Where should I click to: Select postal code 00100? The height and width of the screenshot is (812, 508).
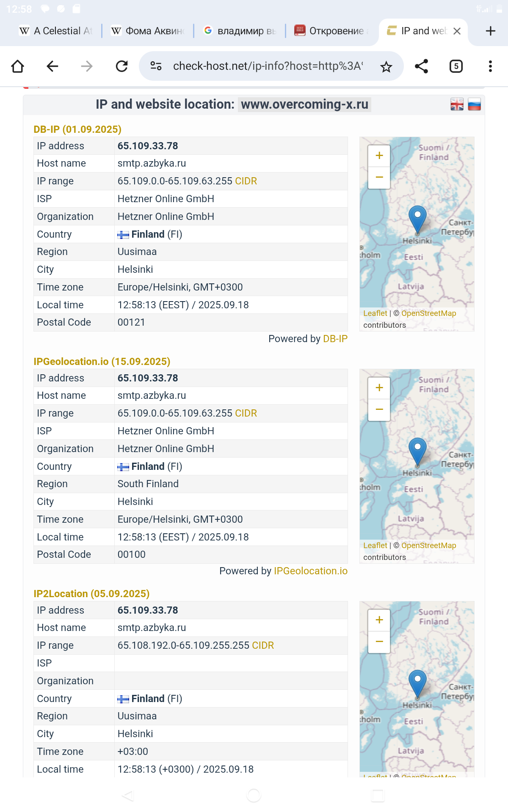[132, 554]
